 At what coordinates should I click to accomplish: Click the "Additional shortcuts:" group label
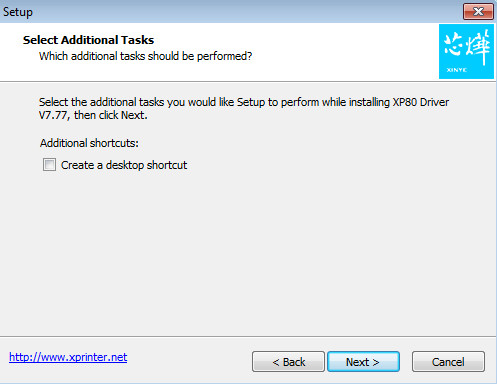point(89,143)
